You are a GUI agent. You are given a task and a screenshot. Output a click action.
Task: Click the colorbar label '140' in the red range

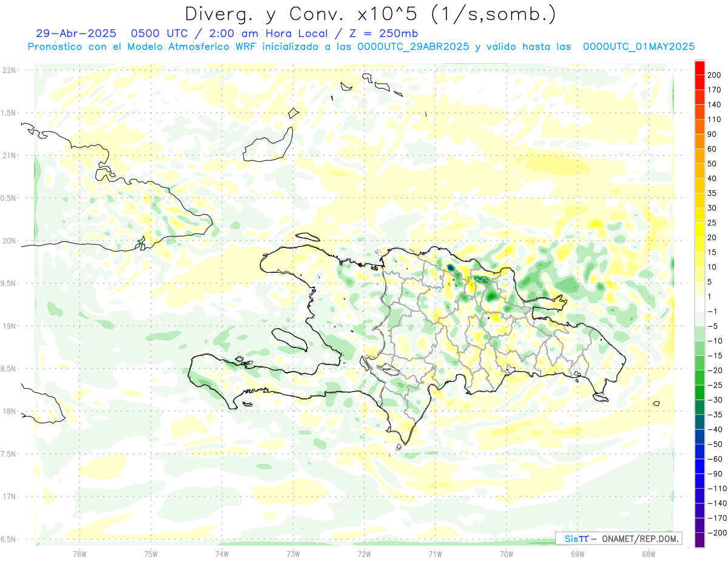click(x=715, y=105)
